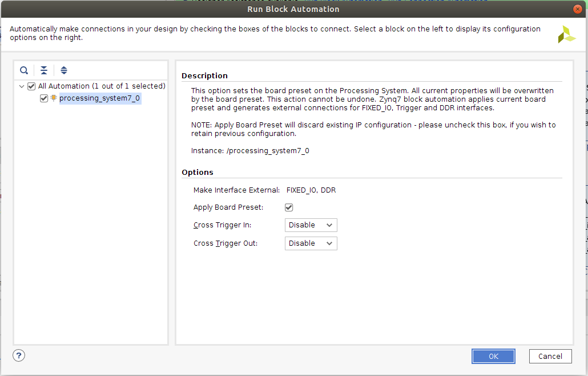The width and height of the screenshot is (588, 376).
Task: Open the Cross Trigger In dropdown
Action: 311,225
